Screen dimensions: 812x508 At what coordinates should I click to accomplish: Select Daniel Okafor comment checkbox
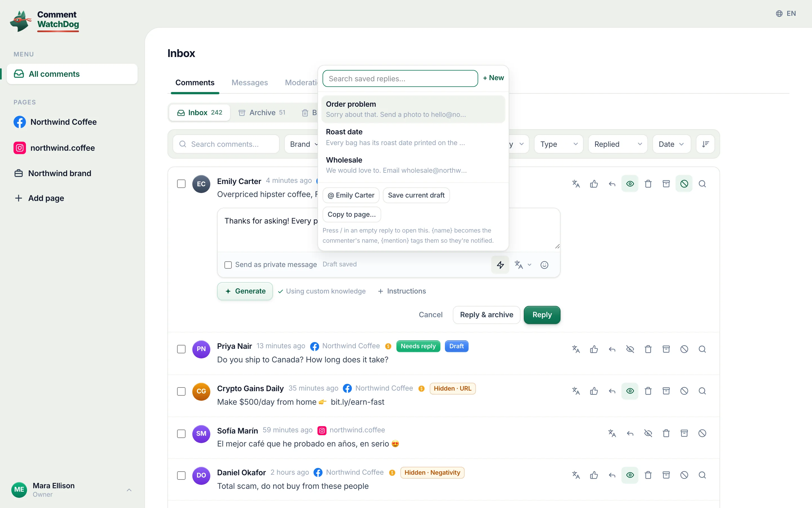coord(181,476)
